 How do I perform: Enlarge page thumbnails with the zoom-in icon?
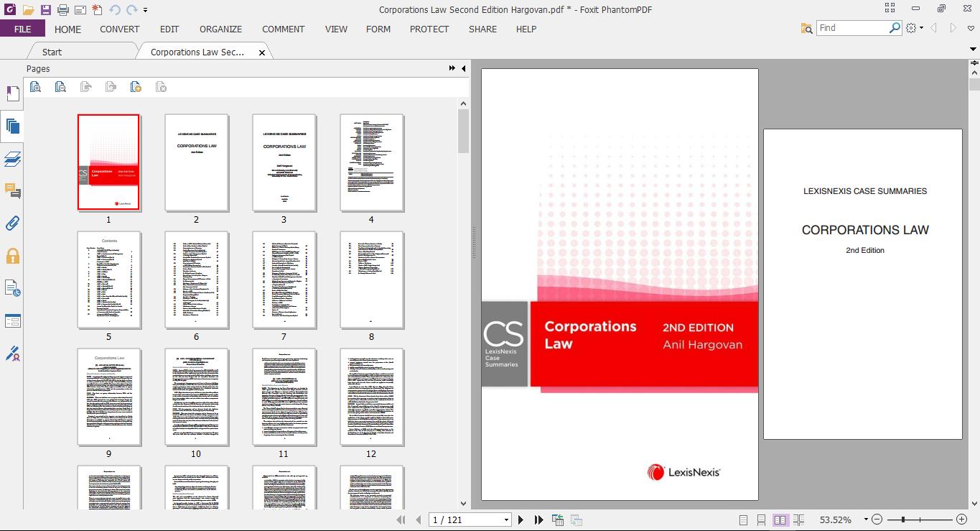tap(35, 87)
